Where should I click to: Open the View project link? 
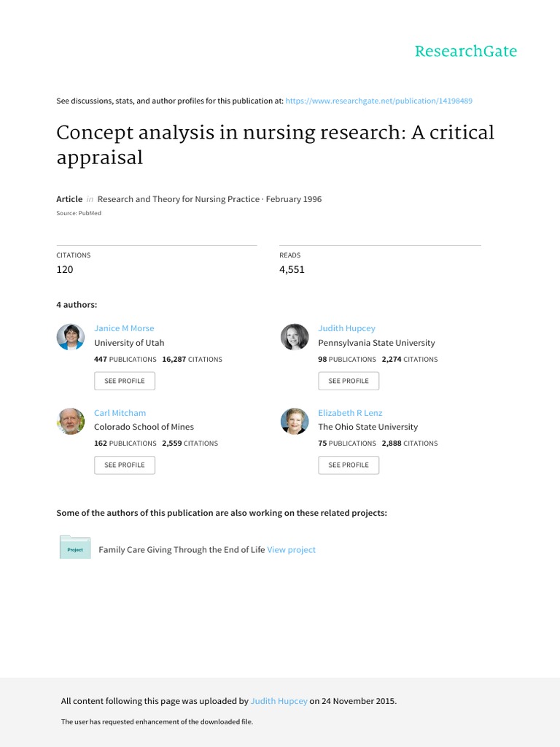click(x=292, y=550)
